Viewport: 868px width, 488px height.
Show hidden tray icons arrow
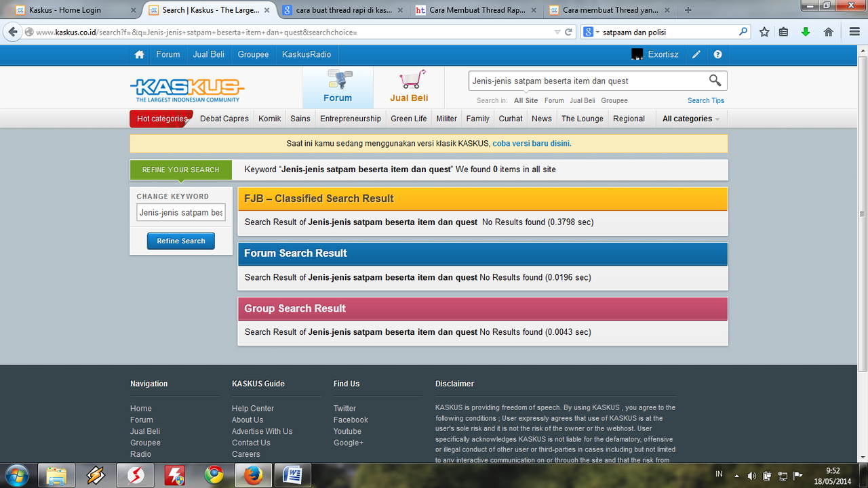(x=736, y=476)
